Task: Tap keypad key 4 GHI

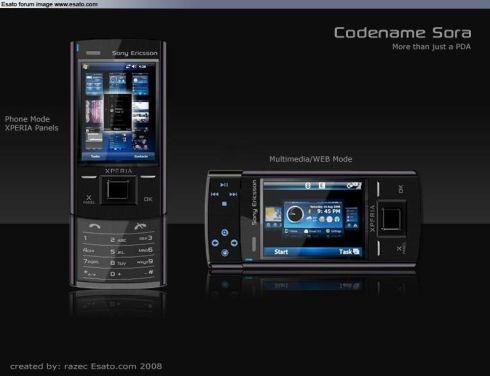Action: tap(89, 250)
